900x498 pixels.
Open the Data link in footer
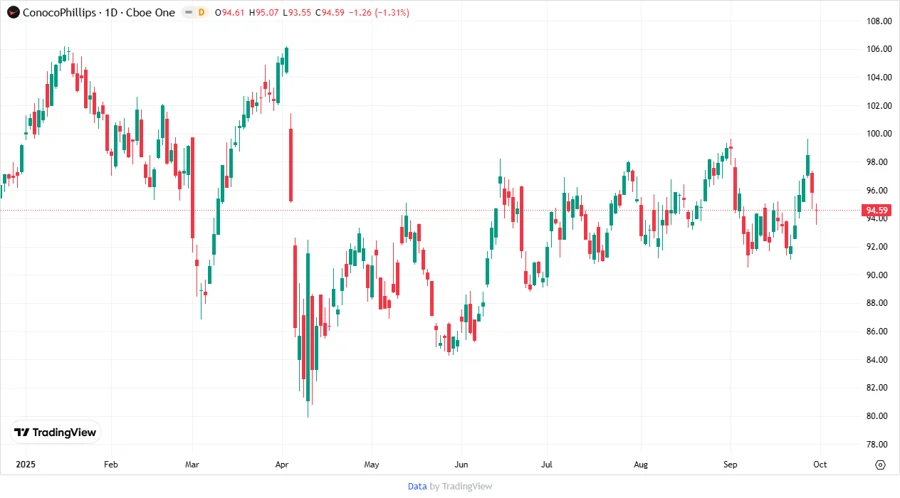(417, 486)
